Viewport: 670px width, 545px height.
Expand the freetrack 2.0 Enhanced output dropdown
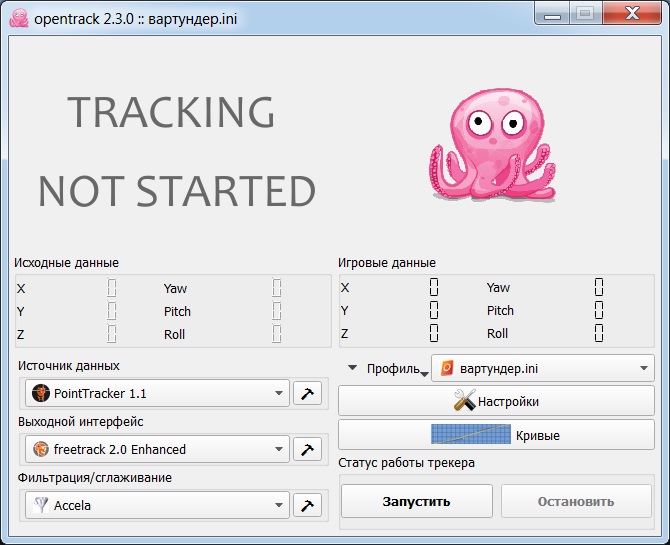coord(157,449)
